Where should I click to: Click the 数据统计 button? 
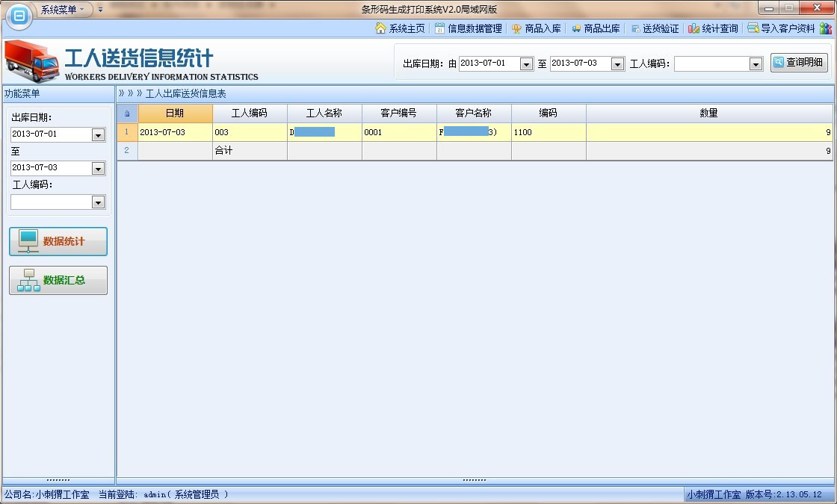coord(58,242)
